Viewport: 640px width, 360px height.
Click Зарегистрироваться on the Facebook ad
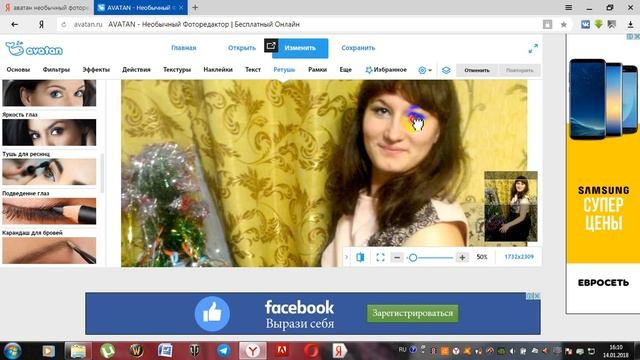412,313
